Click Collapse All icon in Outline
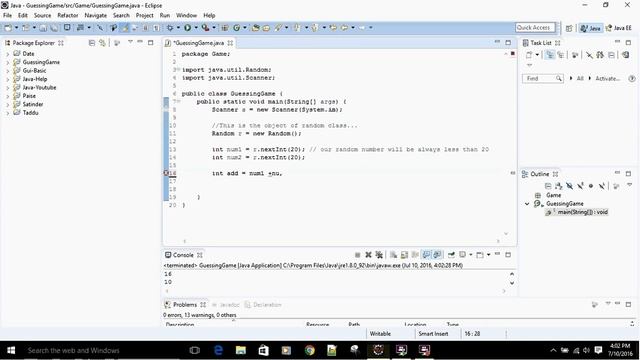 point(548,186)
